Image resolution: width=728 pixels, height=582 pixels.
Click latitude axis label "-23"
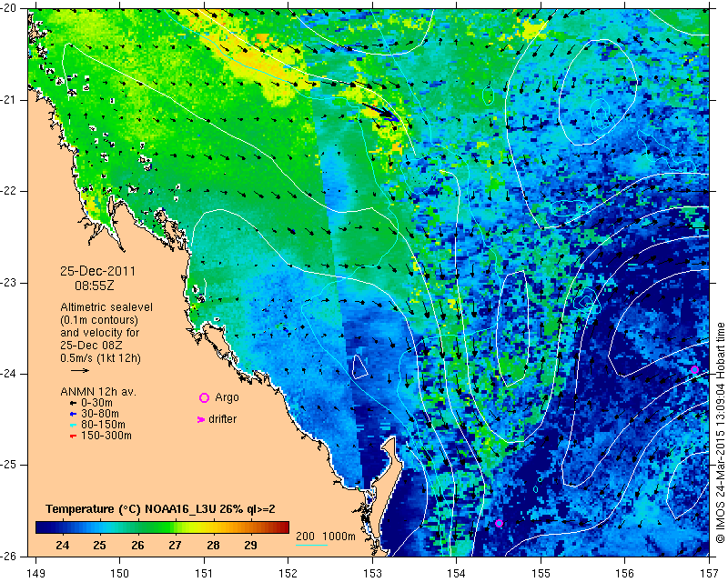tap(9, 283)
